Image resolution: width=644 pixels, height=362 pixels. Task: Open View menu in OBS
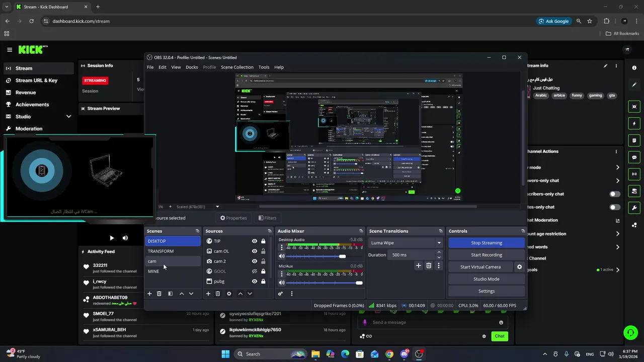click(176, 67)
